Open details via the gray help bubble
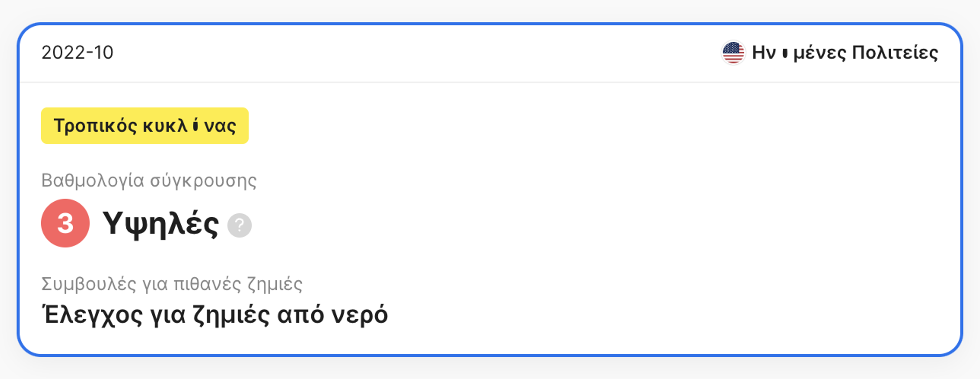Viewport: 980px width, 379px height. [x=240, y=225]
